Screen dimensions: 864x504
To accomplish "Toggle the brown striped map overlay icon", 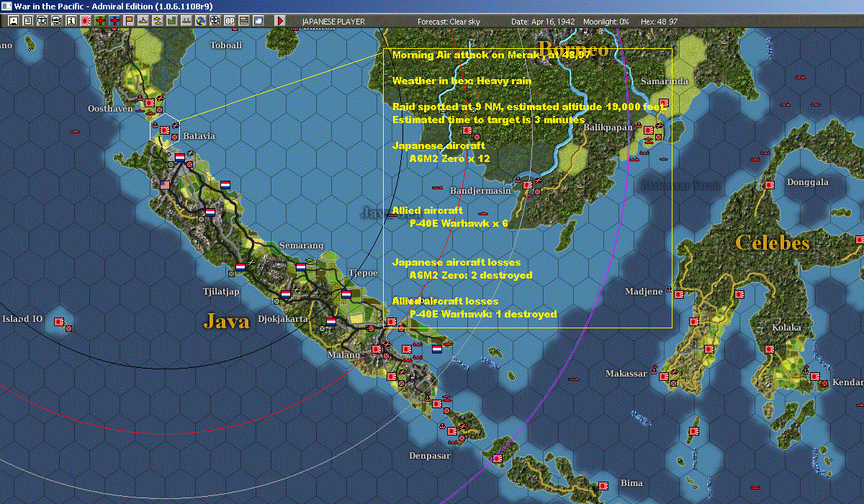I will (x=244, y=21).
